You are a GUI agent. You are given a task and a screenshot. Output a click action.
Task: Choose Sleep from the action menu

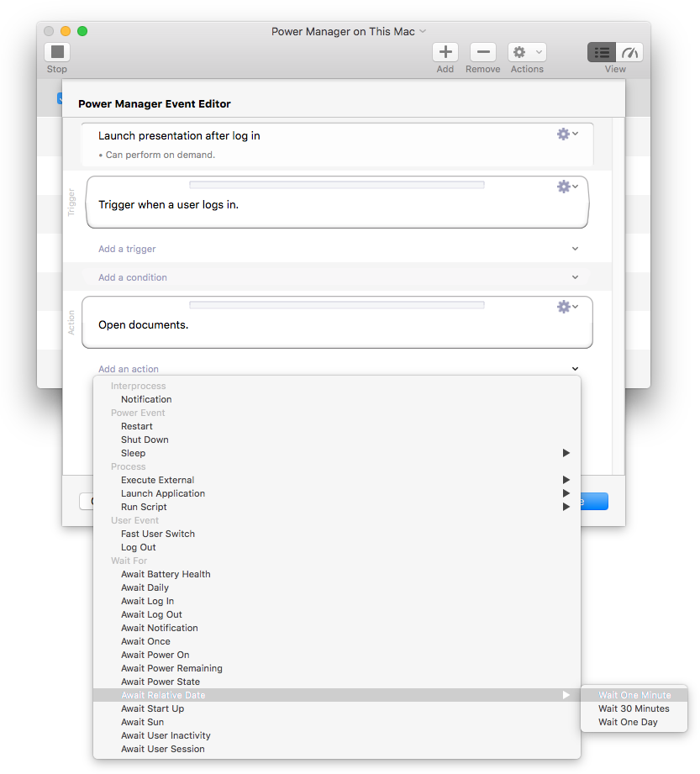(x=337, y=453)
